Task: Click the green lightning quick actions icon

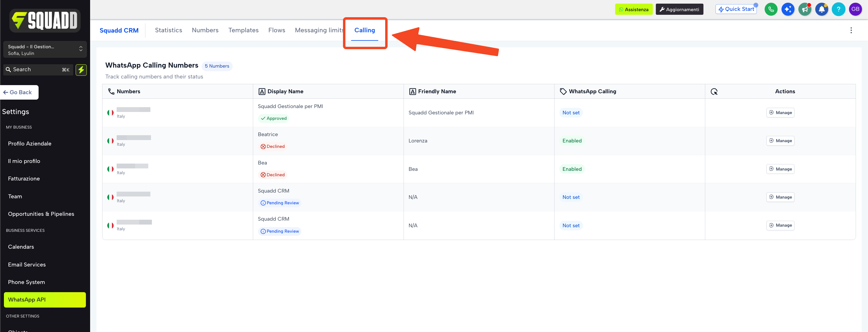Action: tap(81, 70)
